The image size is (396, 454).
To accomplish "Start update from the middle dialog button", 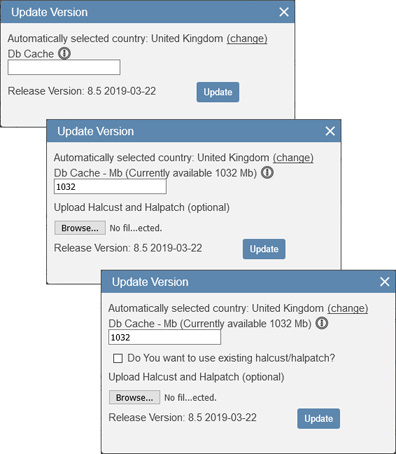I will (264, 249).
